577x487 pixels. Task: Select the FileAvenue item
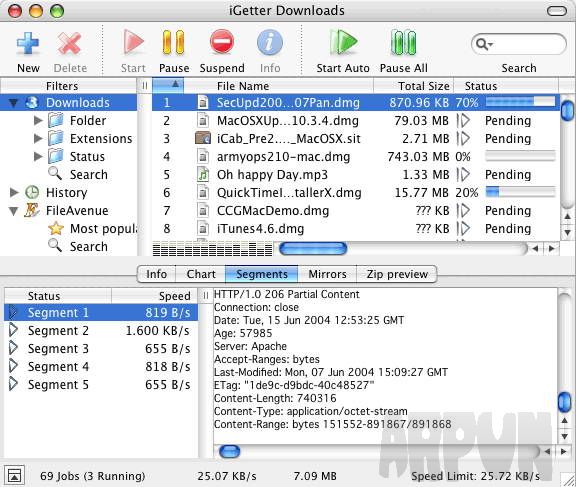point(77,211)
